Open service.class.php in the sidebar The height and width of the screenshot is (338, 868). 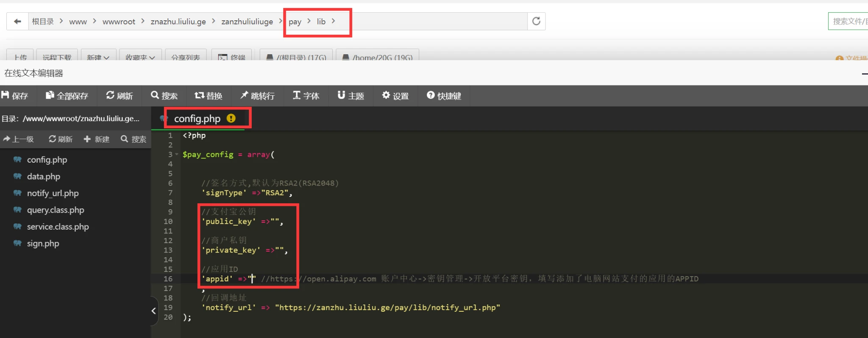58,227
